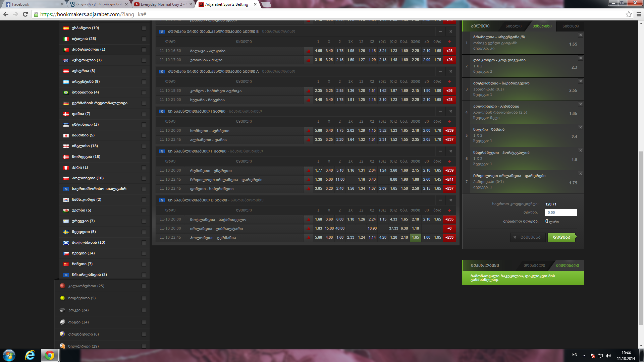The width and height of the screenshot is (644, 362).
Task: Switch to the სინგლი (Single) ticket tab
Action: 514,26
